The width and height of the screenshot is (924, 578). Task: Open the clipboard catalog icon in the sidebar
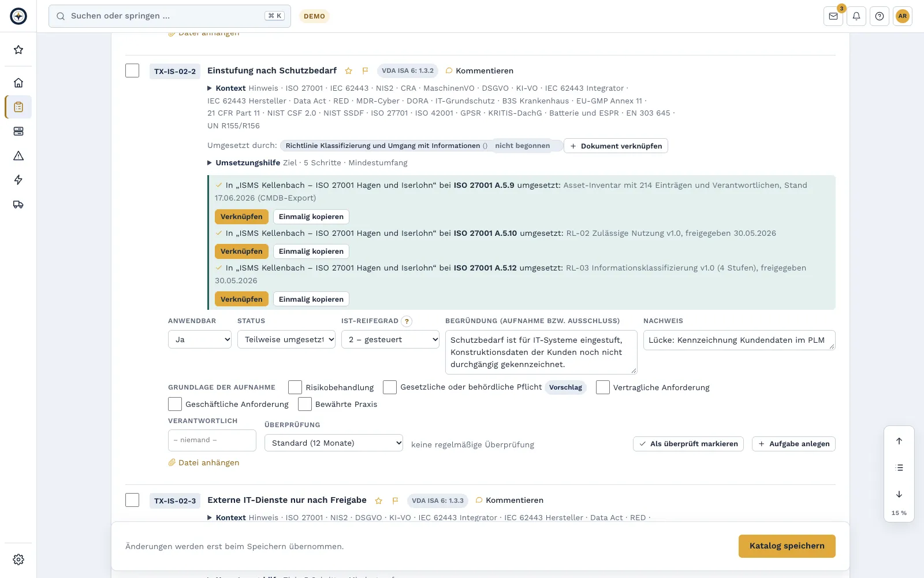18,107
